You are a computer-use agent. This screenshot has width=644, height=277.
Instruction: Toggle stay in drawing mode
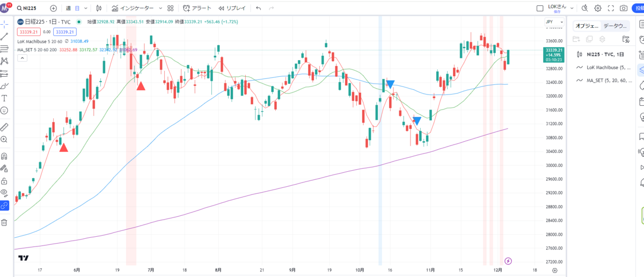click(4, 169)
